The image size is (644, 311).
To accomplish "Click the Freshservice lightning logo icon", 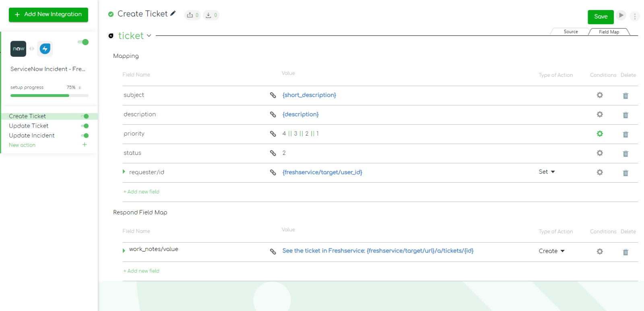I will (x=45, y=49).
